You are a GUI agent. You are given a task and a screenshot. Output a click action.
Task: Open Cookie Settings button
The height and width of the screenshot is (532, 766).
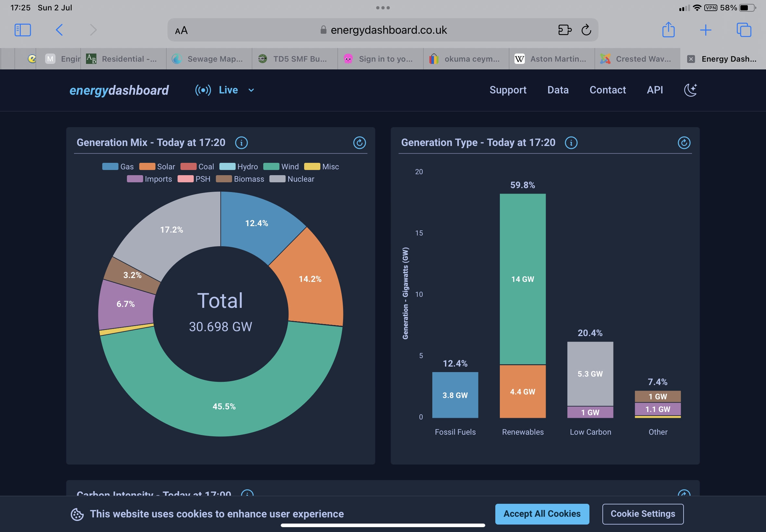click(642, 514)
